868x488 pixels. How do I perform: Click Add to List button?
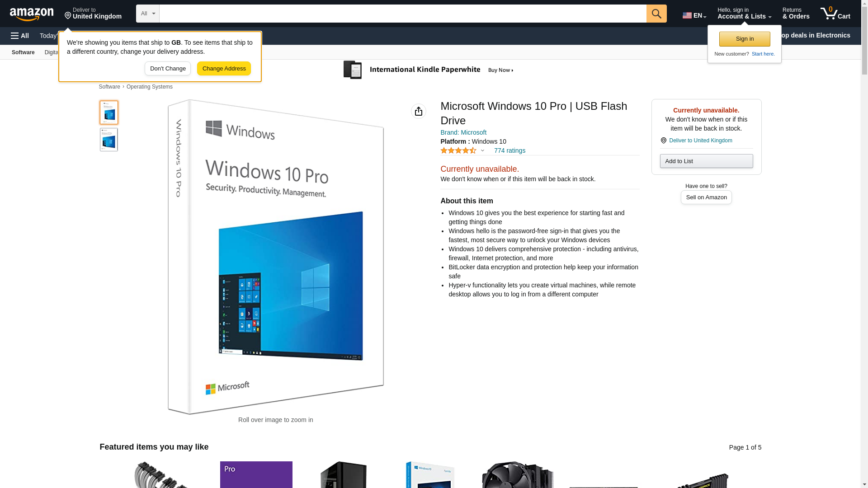706,161
